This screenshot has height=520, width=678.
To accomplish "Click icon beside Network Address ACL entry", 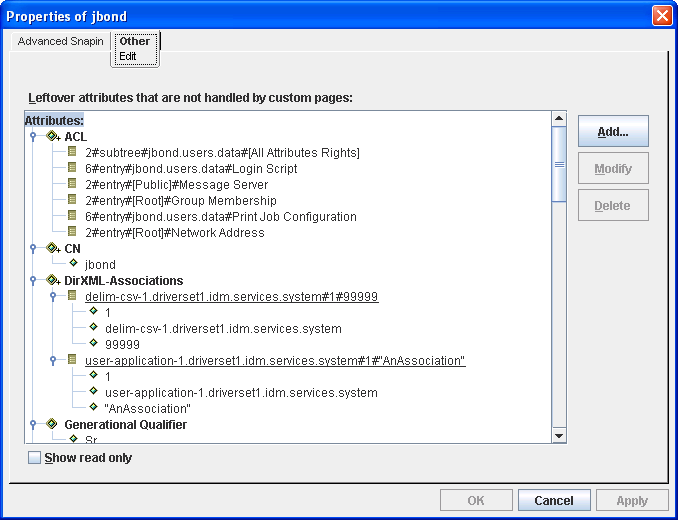I will (x=72, y=231).
